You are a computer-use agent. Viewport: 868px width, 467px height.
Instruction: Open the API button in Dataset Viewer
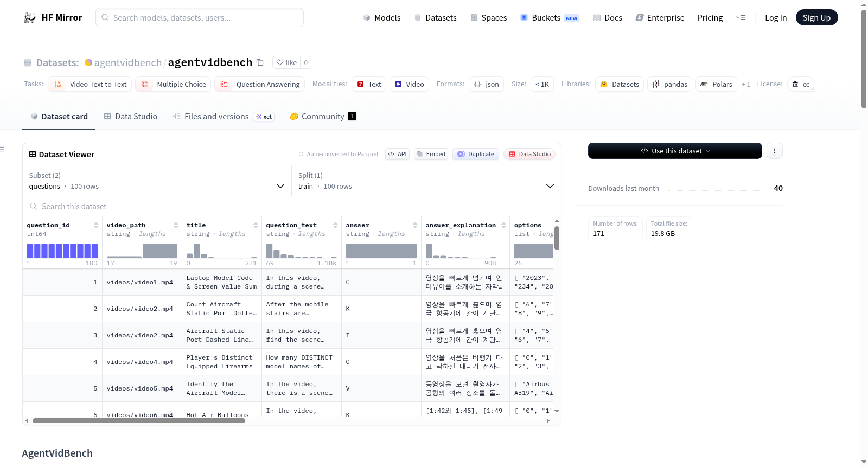click(x=397, y=154)
